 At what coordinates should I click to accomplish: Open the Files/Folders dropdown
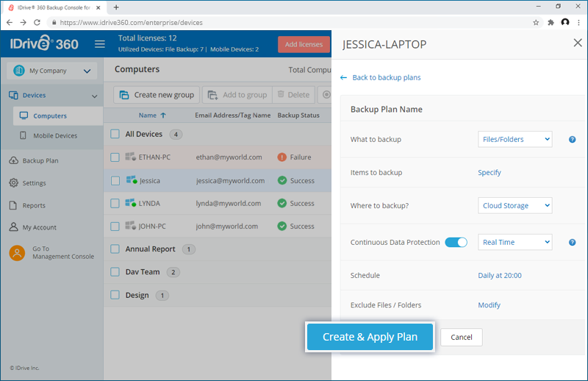click(x=515, y=139)
